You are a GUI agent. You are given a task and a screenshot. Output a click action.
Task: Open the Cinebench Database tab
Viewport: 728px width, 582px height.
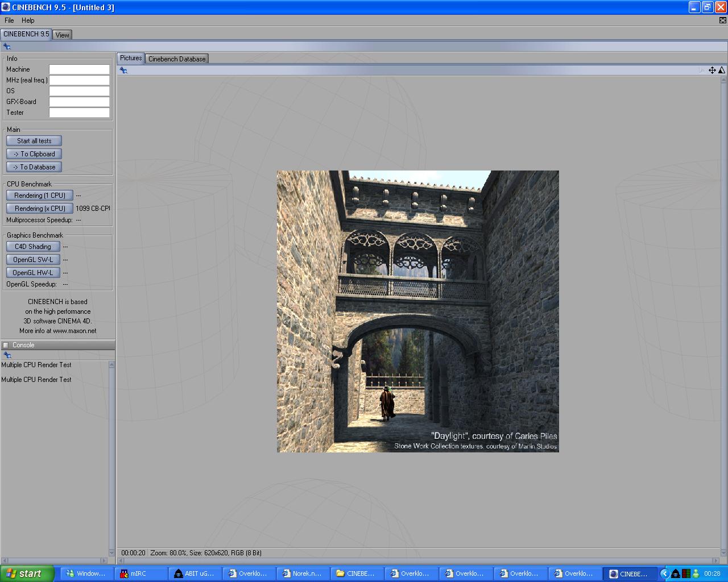pyautogui.click(x=177, y=59)
